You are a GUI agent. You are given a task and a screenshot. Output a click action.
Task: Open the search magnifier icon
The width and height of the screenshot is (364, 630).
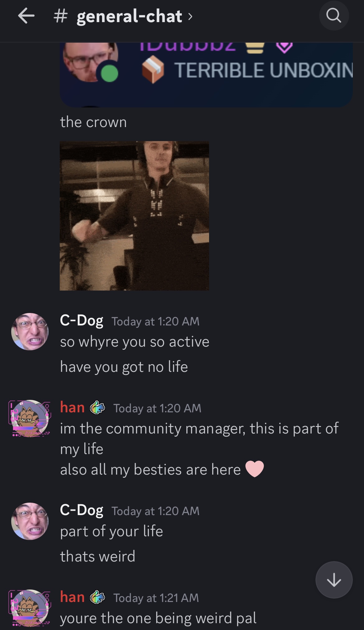point(334,16)
